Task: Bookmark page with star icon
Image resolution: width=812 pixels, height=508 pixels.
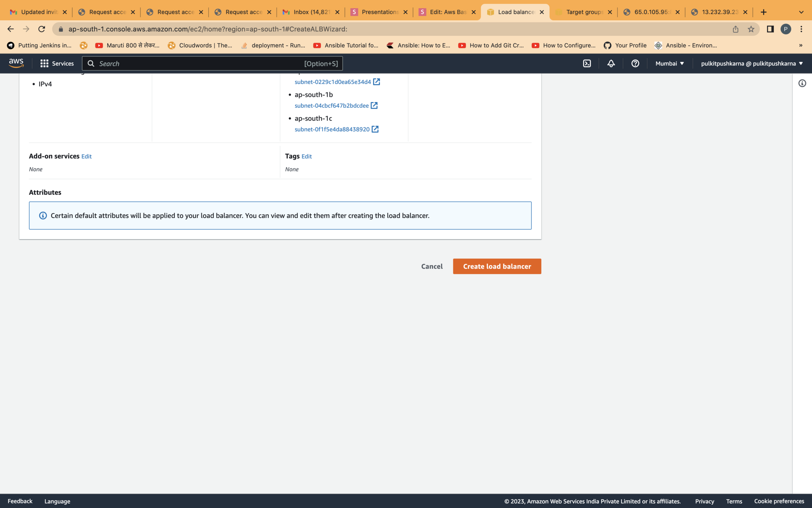Action: click(x=751, y=29)
